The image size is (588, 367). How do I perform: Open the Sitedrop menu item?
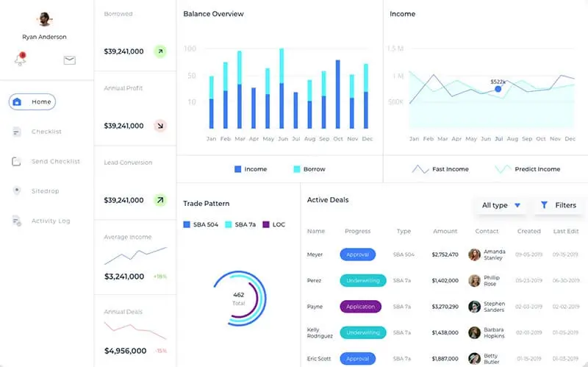(45, 191)
